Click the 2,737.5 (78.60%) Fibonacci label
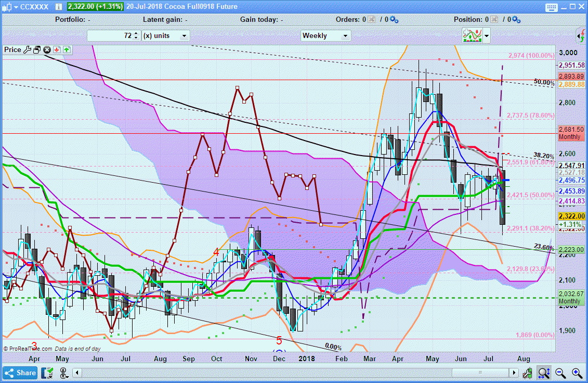 530,116
